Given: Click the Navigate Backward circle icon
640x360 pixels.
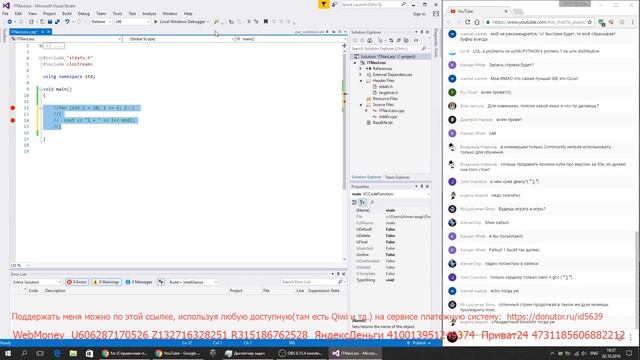Looking at the screenshot, I should (x=9, y=22).
